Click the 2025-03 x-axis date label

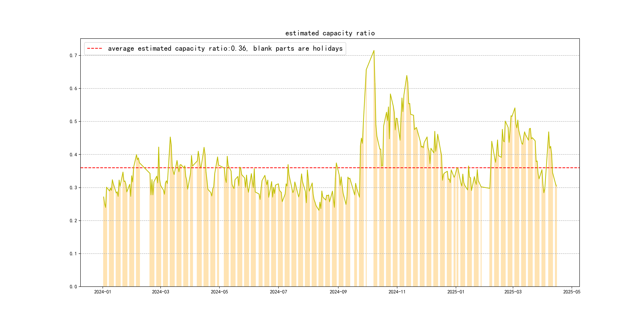(x=513, y=292)
